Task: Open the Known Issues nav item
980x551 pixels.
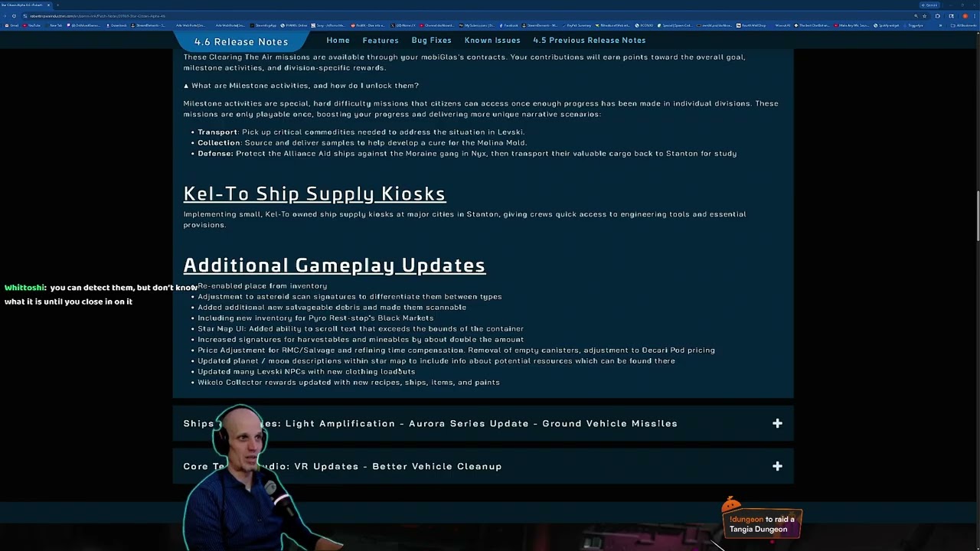Action: click(x=492, y=40)
